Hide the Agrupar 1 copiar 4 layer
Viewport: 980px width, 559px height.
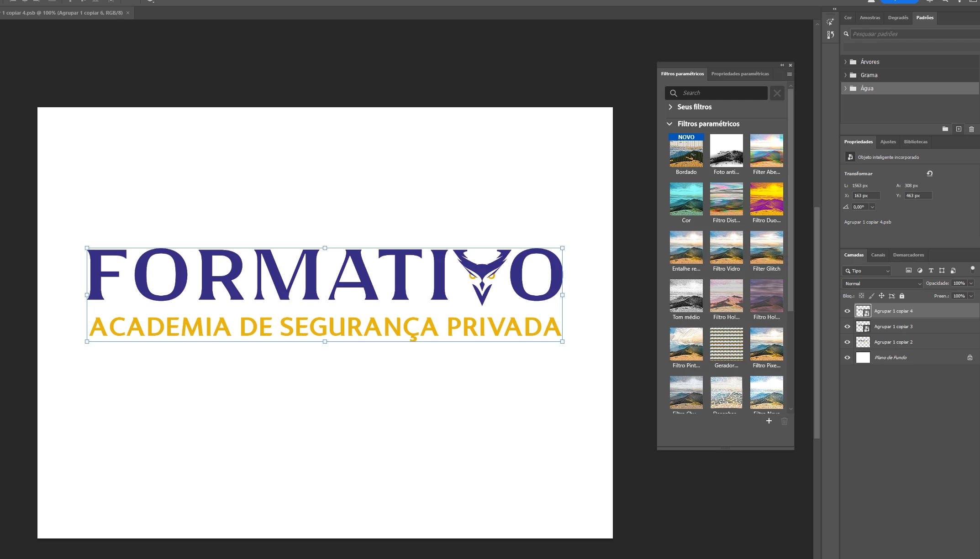click(847, 311)
